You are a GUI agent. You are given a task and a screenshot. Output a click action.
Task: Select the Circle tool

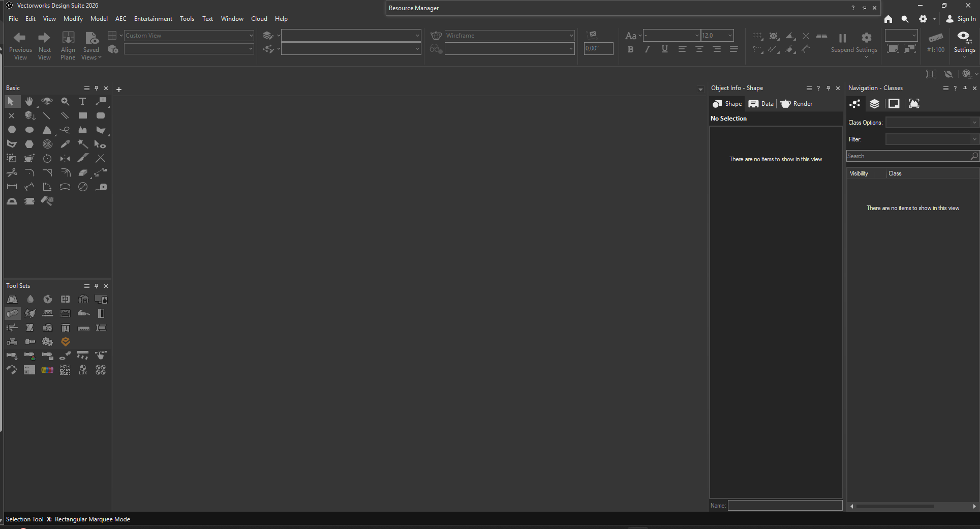tap(12, 130)
